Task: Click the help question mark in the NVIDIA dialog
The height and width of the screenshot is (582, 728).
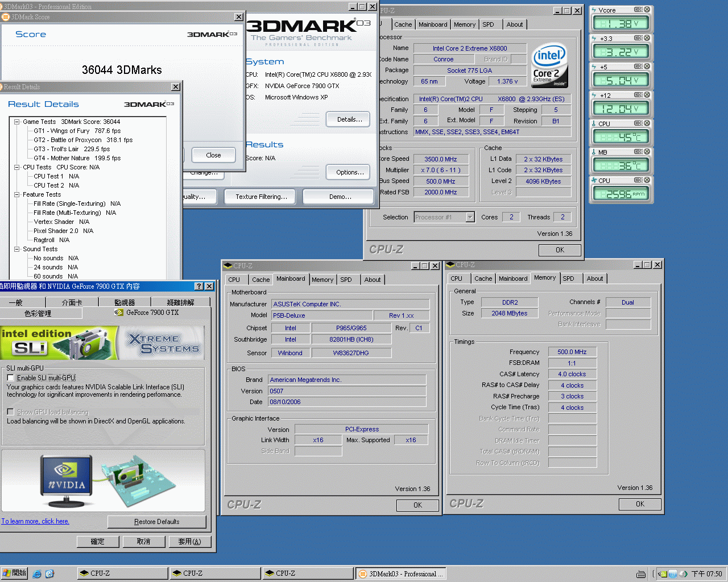Action: tap(198, 286)
